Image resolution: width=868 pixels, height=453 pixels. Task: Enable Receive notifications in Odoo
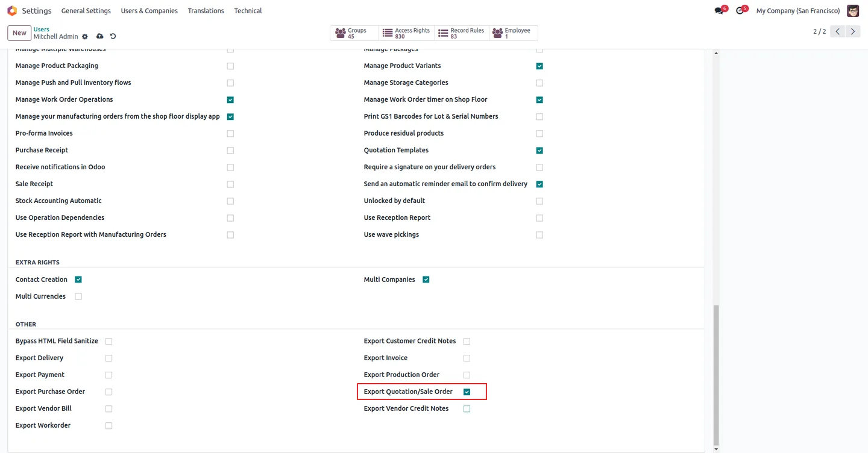(x=230, y=167)
